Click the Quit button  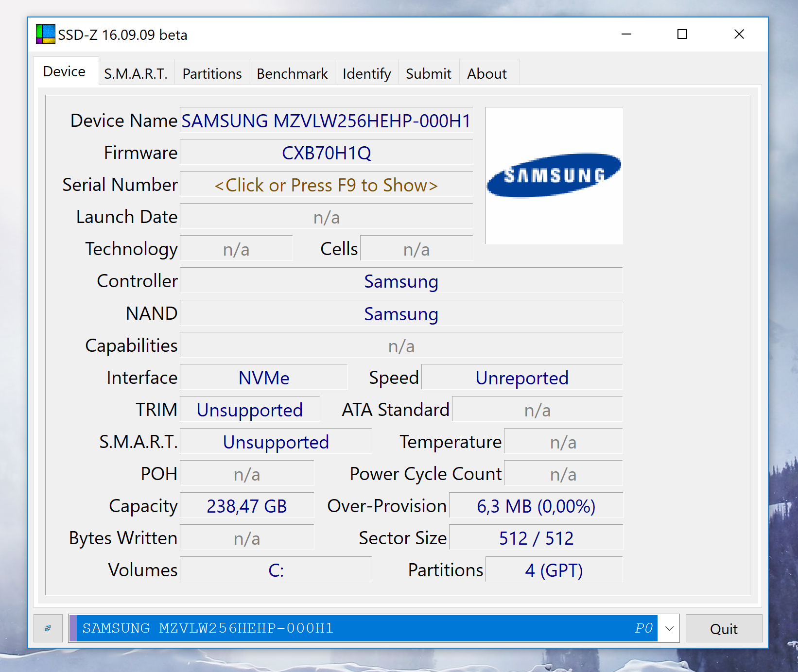(x=724, y=628)
